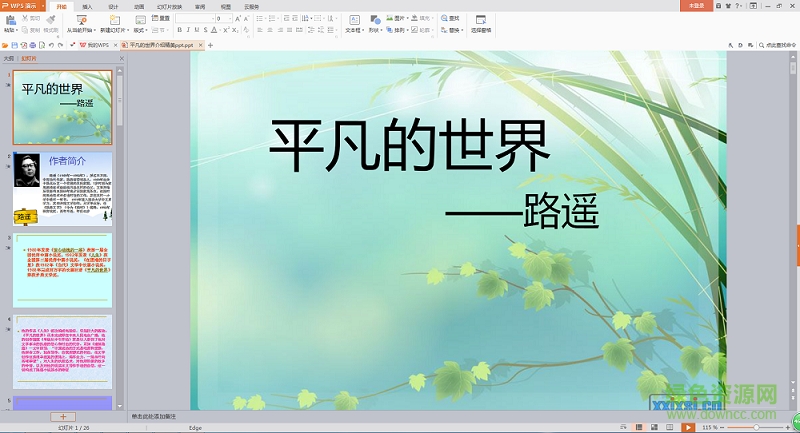
Task: Start slideshow with orange play button
Action: click(x=687, y=427)
